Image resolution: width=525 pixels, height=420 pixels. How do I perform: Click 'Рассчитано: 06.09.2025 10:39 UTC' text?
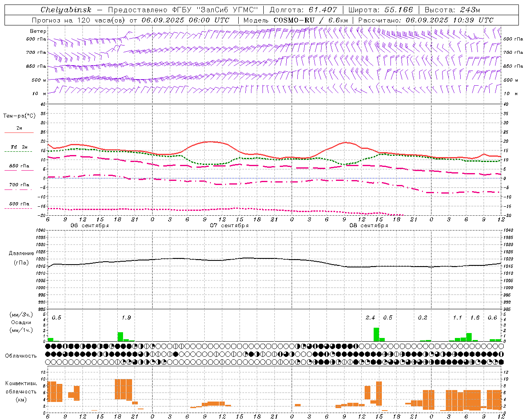tap(426, 20)
